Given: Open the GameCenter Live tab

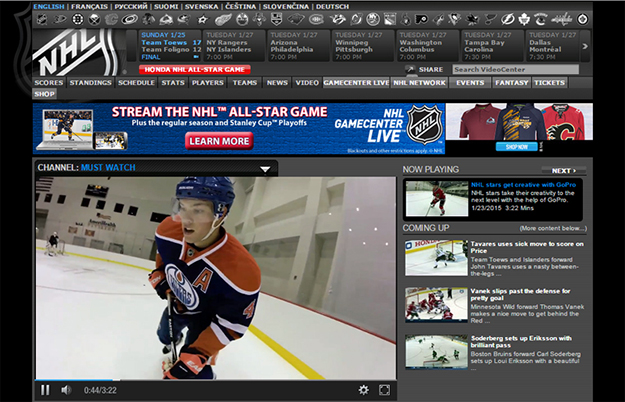Looking at the screenshot, I should pos(356,83).
